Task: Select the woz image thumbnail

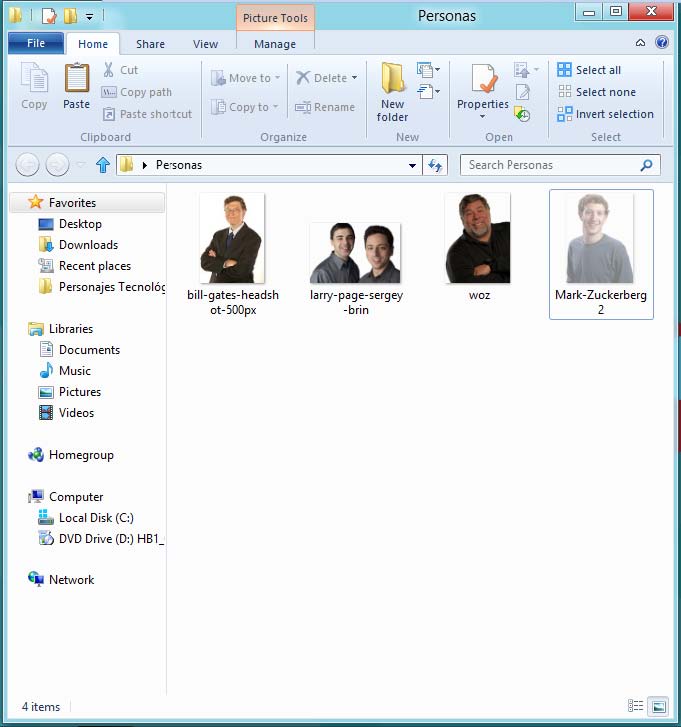Action: (x=478, y=240)
